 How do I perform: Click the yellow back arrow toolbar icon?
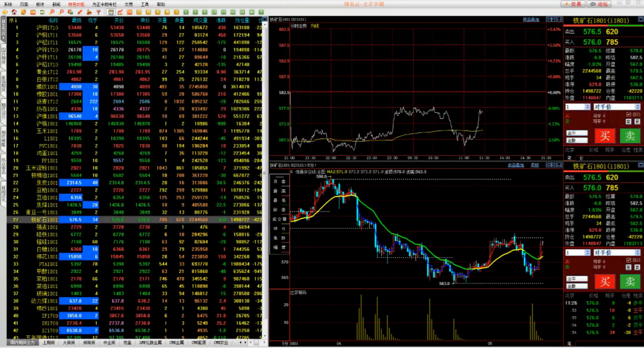(x=5, y=12)
